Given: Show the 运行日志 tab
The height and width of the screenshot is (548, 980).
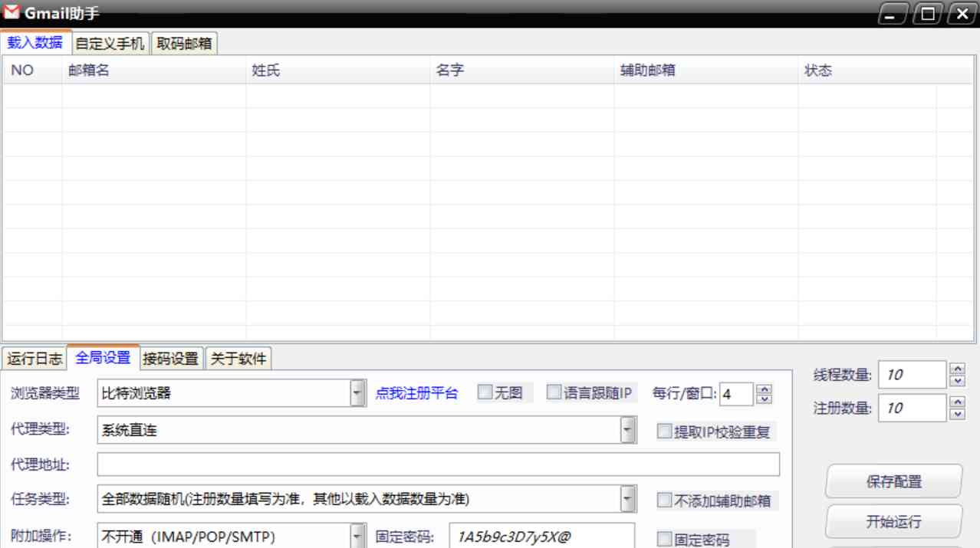Looking at the screenshot, I should (x=35, y=359).
